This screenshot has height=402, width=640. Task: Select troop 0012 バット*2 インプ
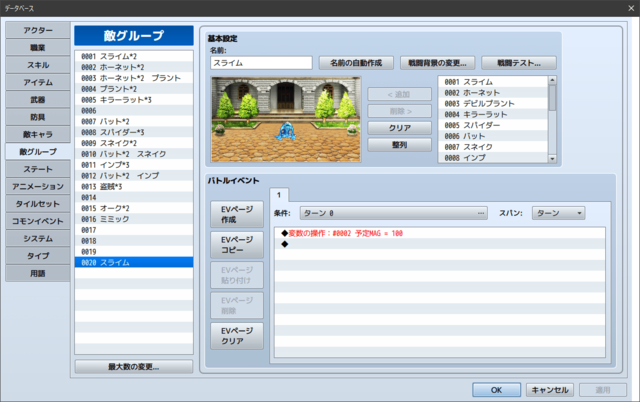[134, 175]
